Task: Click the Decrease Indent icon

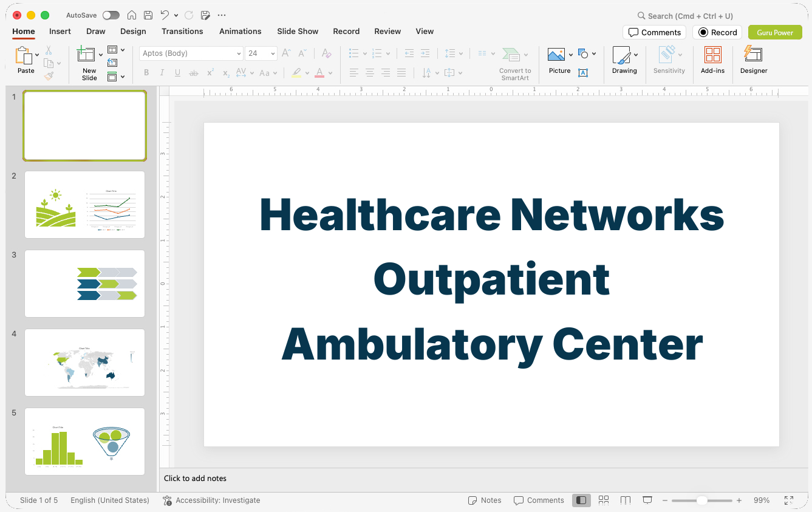Action: click(x=409, y=53)
